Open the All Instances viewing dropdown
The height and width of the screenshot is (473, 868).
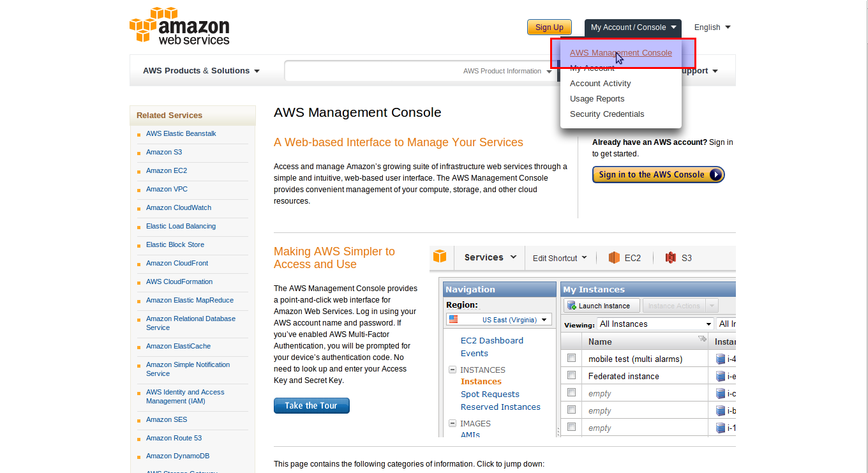point(655,324)
